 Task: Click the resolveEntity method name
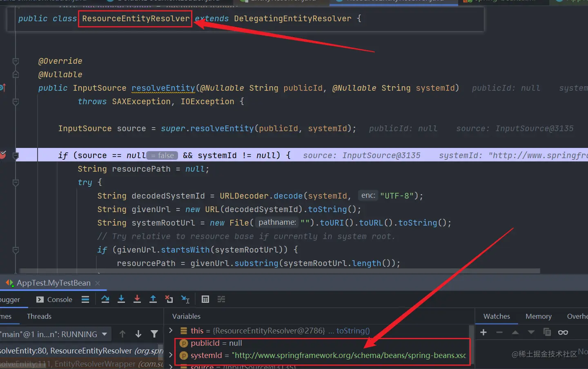click(163, 88)
